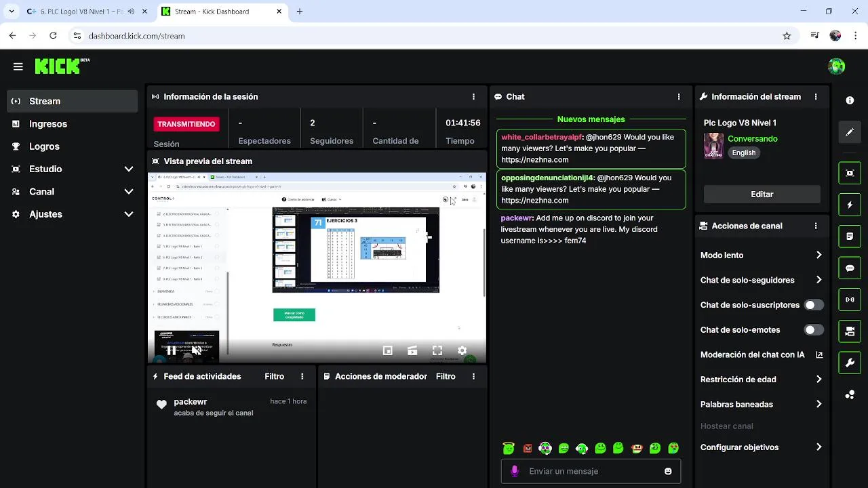
Task: Open Información de la sesión options menu
Action: pyautogui.click(x=473, y=97)
